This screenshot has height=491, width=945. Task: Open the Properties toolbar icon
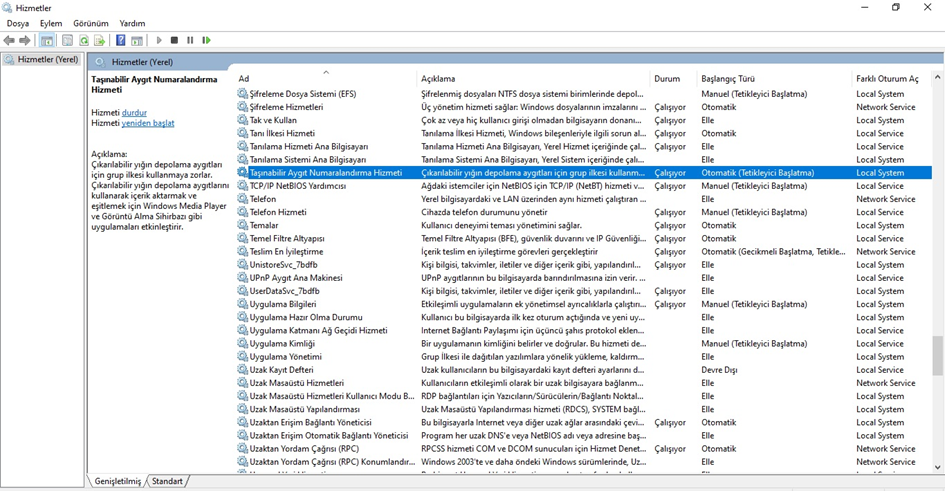(67, 40)
